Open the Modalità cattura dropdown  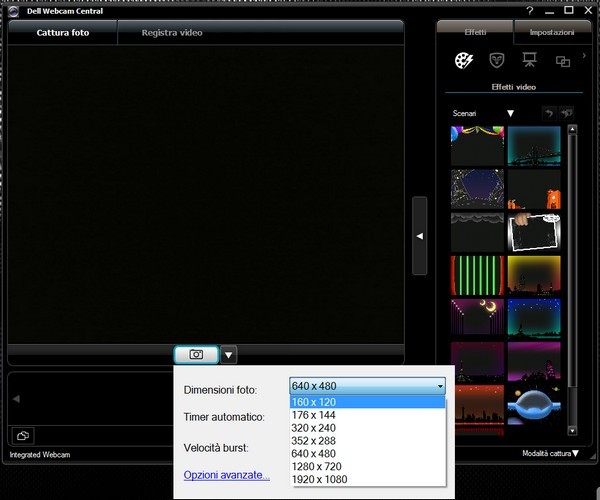pyautogui.click(x=550, y=454)
